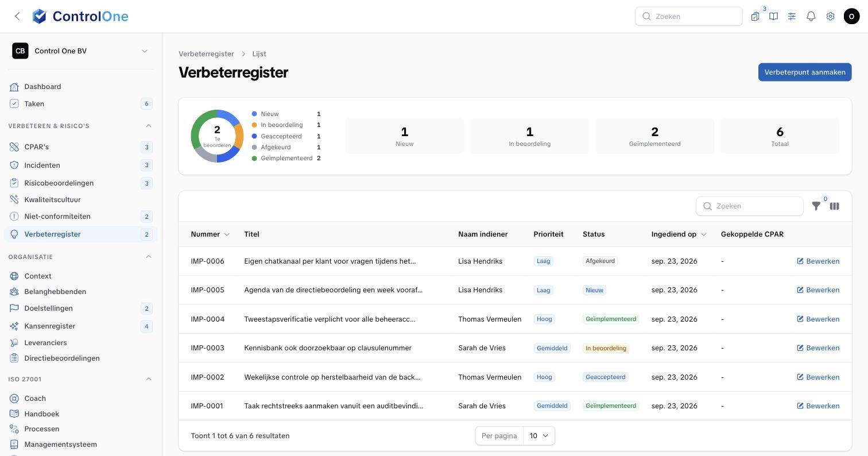Click Bewerken for IMP-0006
868x456 pixels.
click(x=818, y=261)
